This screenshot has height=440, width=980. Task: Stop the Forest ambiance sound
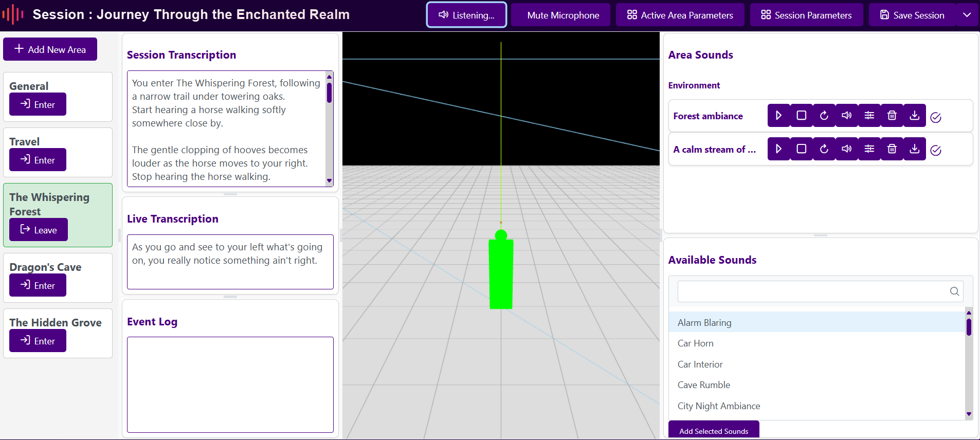click(801, 116)
